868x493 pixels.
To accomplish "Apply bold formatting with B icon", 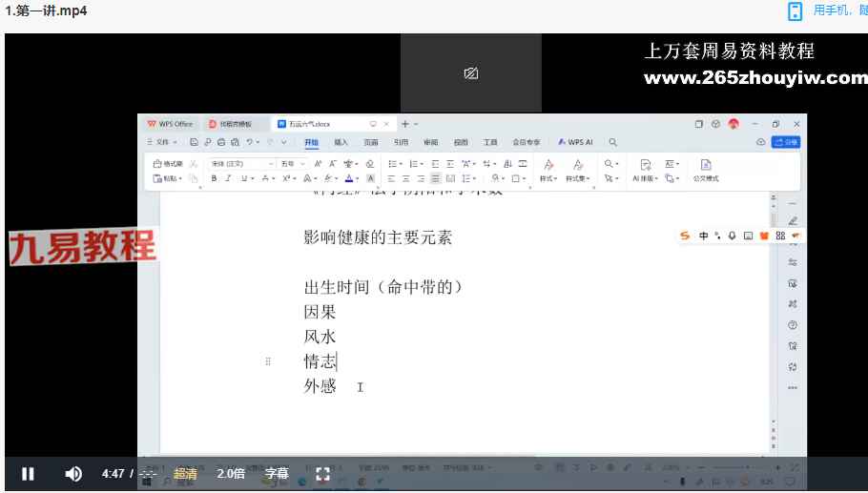I will point(215,178).
